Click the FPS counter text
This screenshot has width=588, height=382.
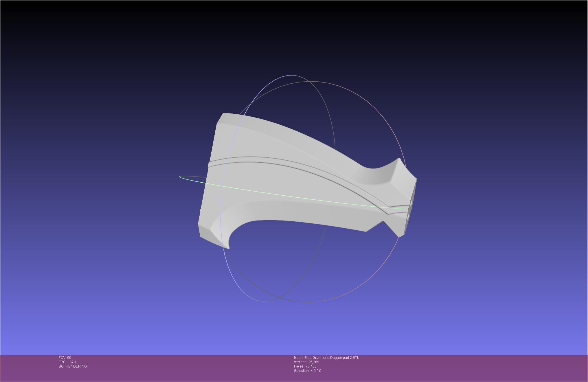(67, 362)
